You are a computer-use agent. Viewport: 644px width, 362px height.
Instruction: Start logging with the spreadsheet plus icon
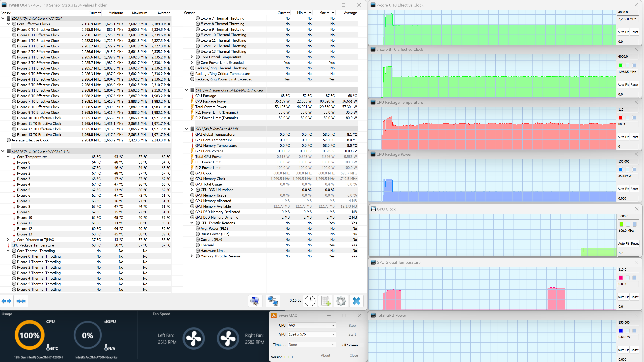[x=326, y=301]
